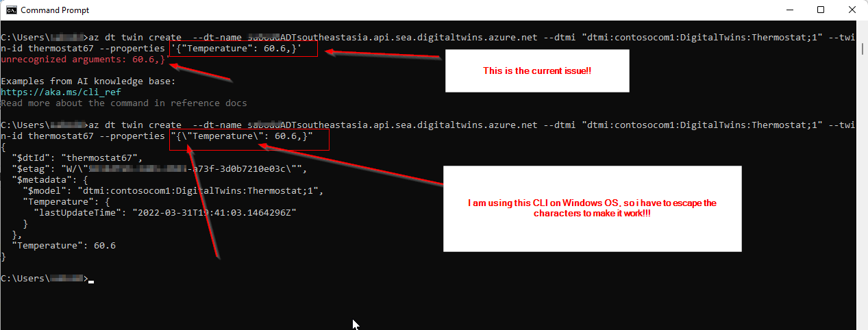Click the "Temperature": 60.6 result line
The height and width of the screenshot is (330, 868).
click(x=64, y=245)
